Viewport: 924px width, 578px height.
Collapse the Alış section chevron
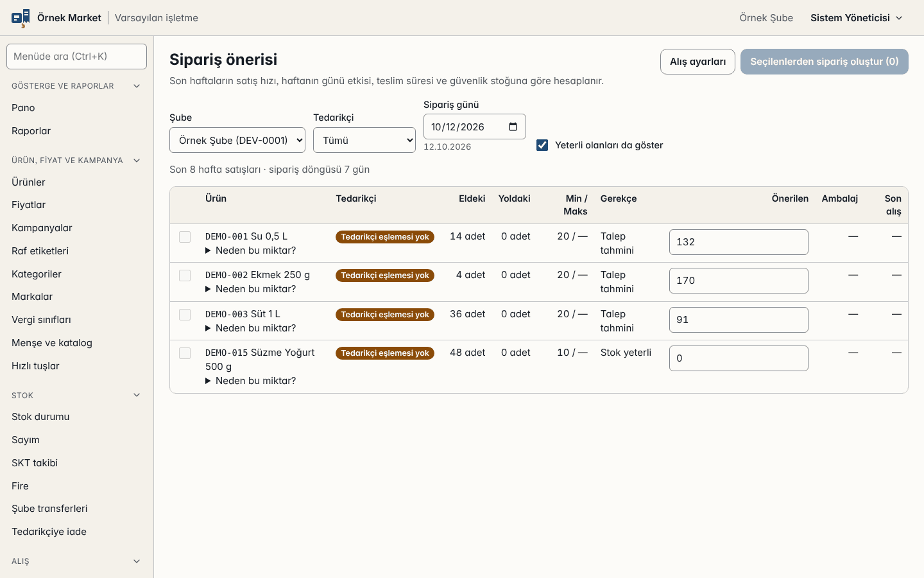pos(137,561)
